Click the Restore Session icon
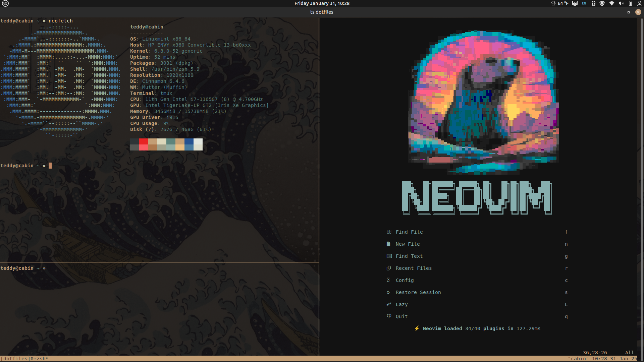Image resolution: width=644 pixels, height=362 pixels. [x=388, y=292]
